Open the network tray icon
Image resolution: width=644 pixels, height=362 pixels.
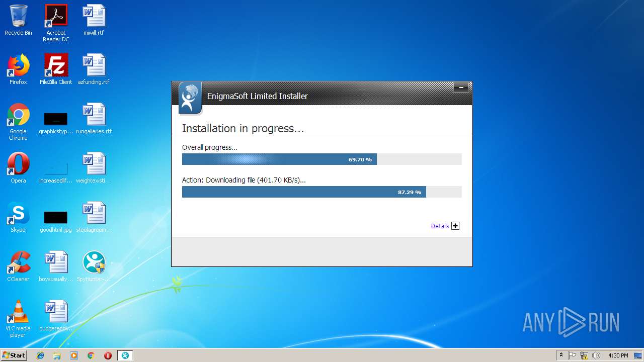pyautogui.click(x=584, y=355)
